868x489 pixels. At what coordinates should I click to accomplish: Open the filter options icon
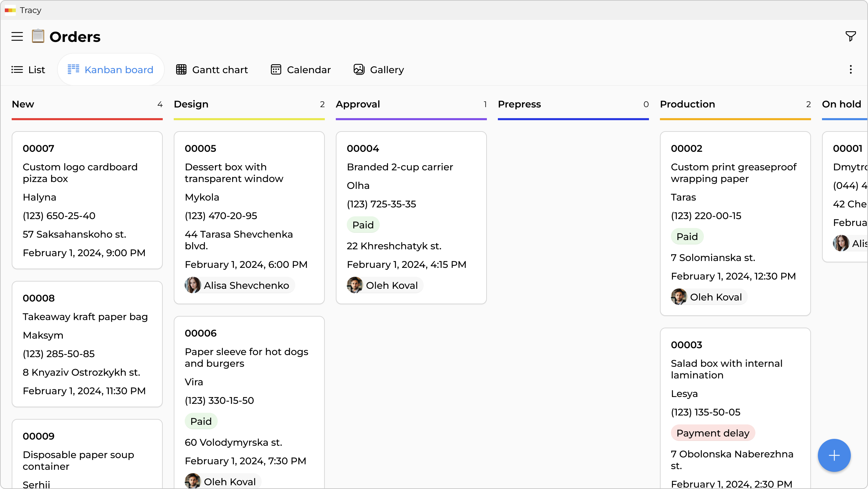click(850, 36)
